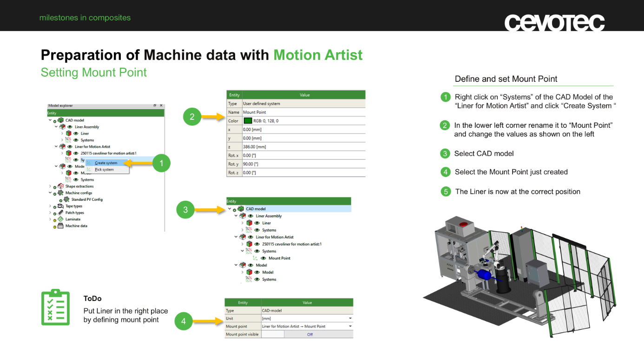Click the cevotec logo
Screen dimensions: 644x341
click(554, 22)
